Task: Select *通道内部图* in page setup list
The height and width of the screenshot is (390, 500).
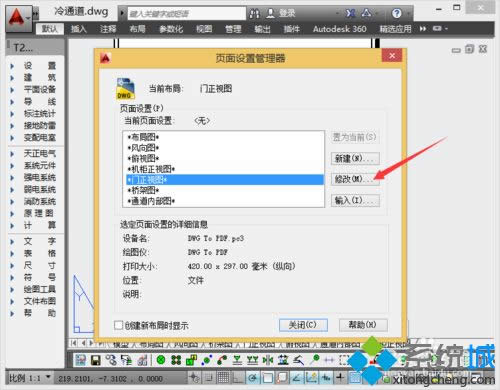Action: 225,201
